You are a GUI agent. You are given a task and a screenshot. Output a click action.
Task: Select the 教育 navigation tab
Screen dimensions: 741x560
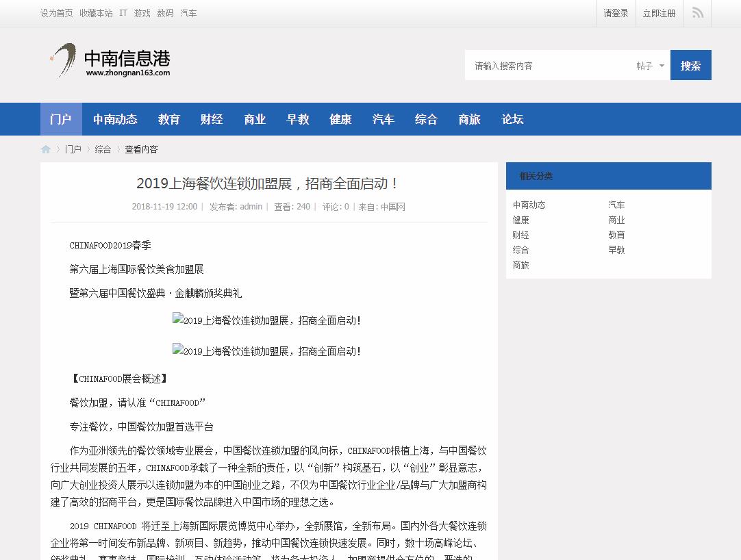168,119
